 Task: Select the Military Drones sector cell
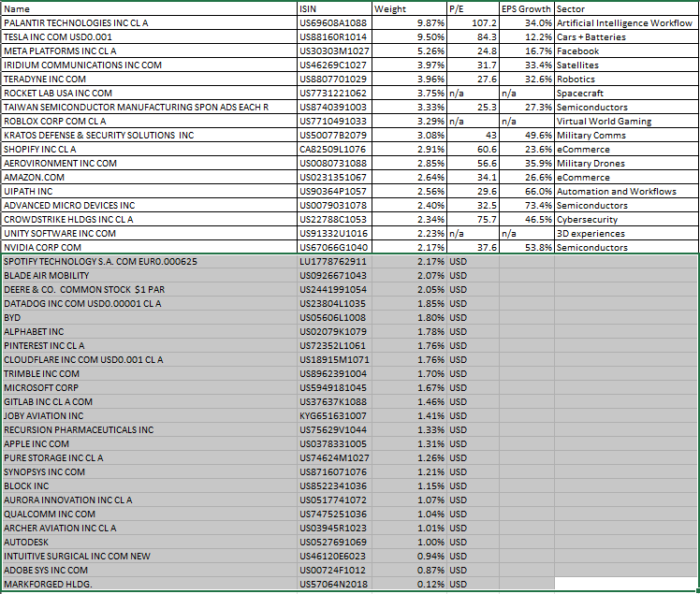coord(627,164)
